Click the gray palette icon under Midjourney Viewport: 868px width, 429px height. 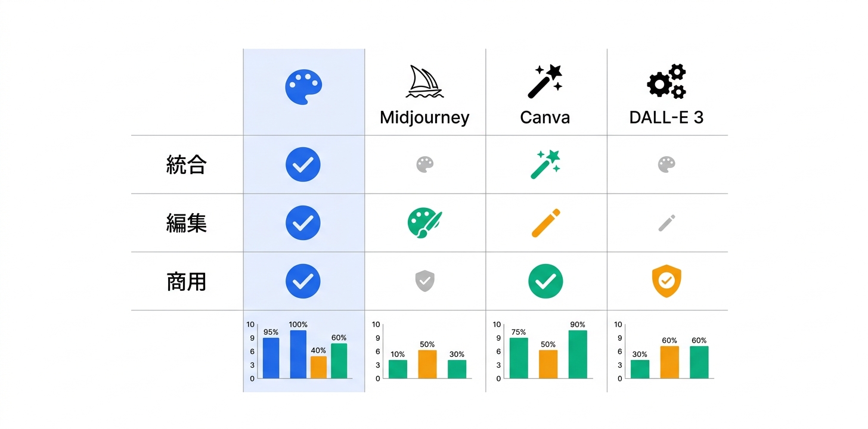pyautogui.click(x=424, y=164)
